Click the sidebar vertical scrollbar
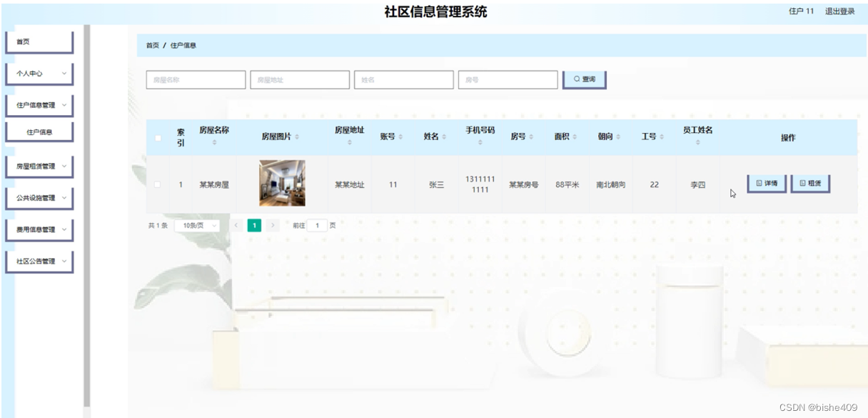 [87, 214]
